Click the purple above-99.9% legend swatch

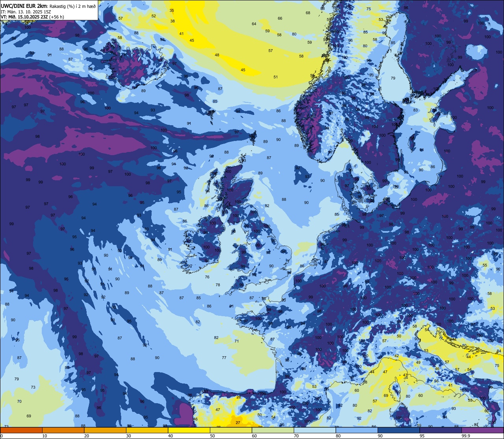[x=483, y=430]
